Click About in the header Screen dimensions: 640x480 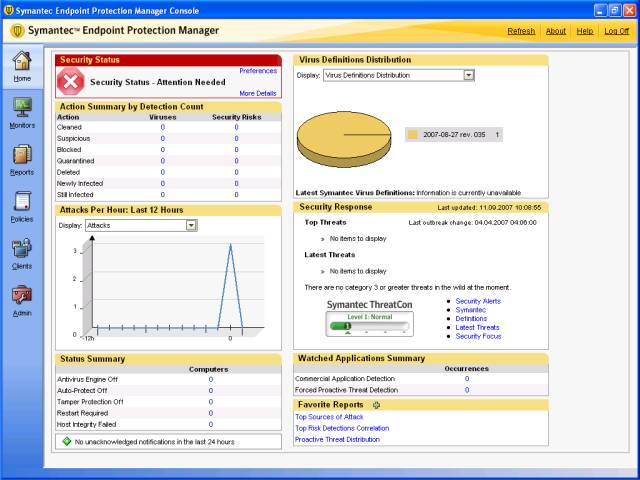pos(556,31)
